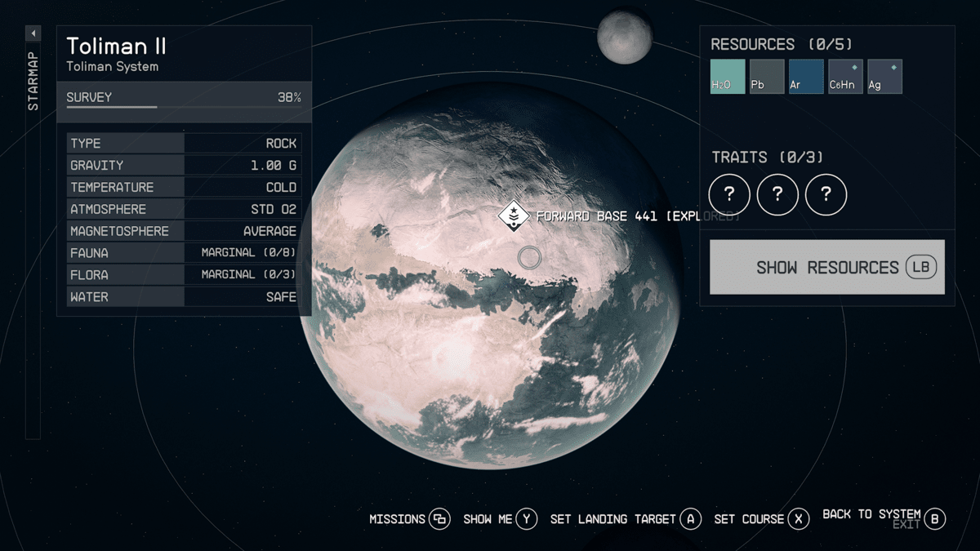Click the Forward Base 441 landmark icon
This screenshot has height=551, width=980.
[514, 216]
